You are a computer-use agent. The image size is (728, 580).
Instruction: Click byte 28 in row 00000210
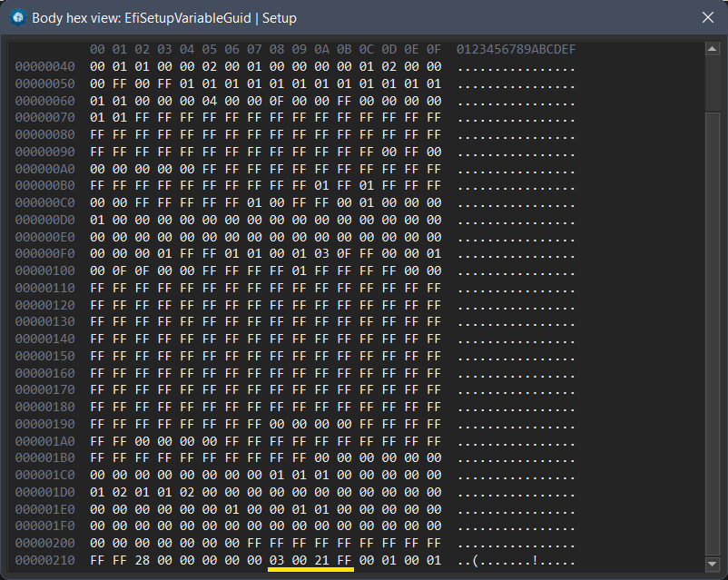point(142,560)
